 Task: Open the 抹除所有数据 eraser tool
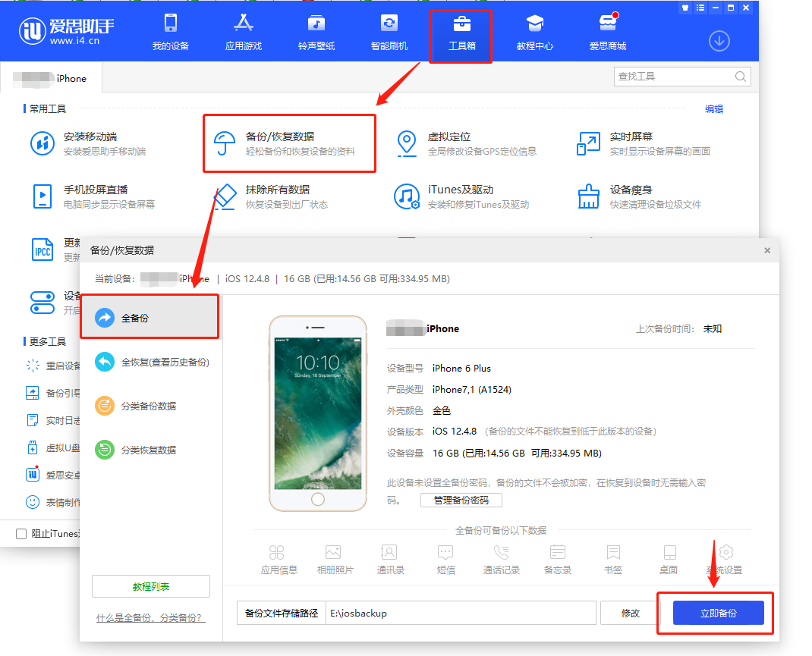pos(271,196)
